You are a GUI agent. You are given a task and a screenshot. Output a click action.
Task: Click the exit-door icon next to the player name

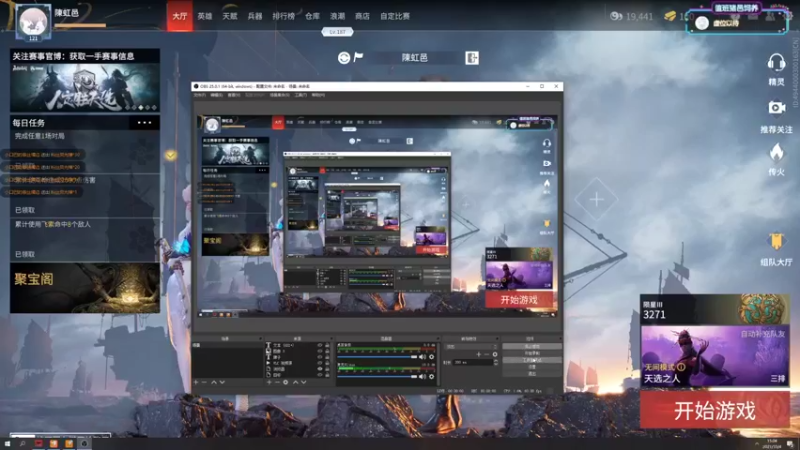[472, 58]
